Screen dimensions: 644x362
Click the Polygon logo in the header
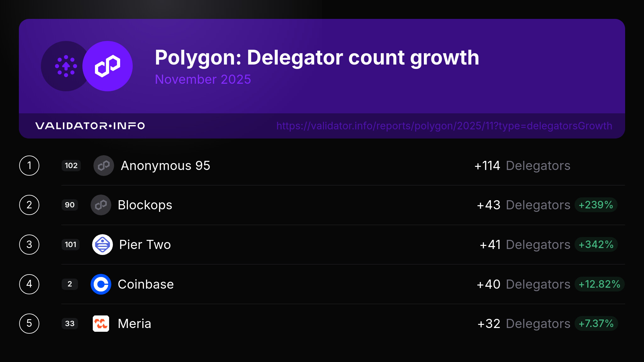point(108,66)
